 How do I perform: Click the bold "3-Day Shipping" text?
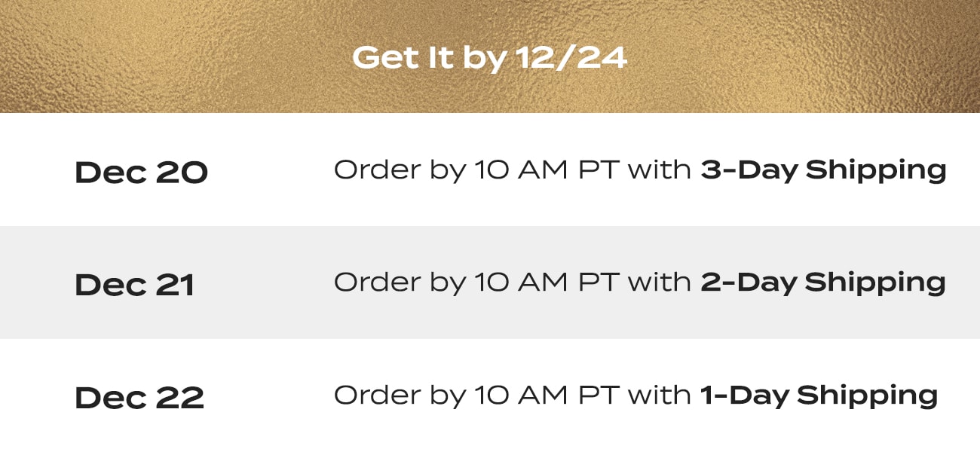click(x=823, y=171)
